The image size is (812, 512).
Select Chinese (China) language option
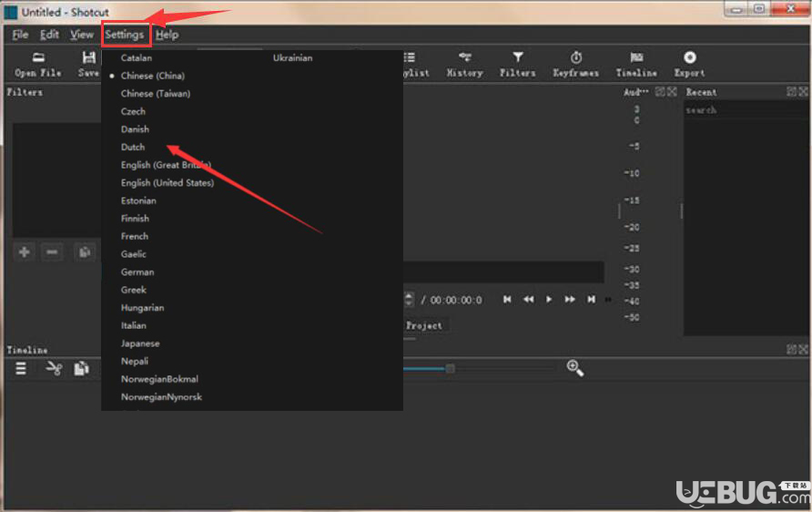[152, 76]
